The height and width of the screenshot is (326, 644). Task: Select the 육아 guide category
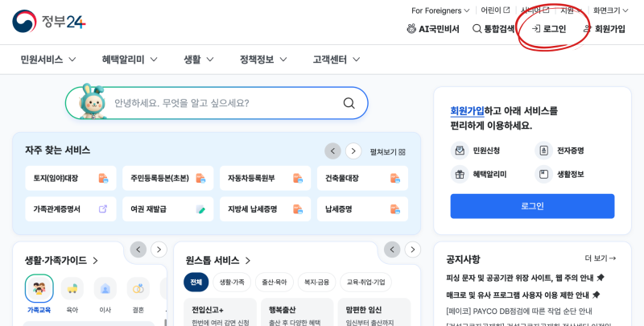(72, 295)
